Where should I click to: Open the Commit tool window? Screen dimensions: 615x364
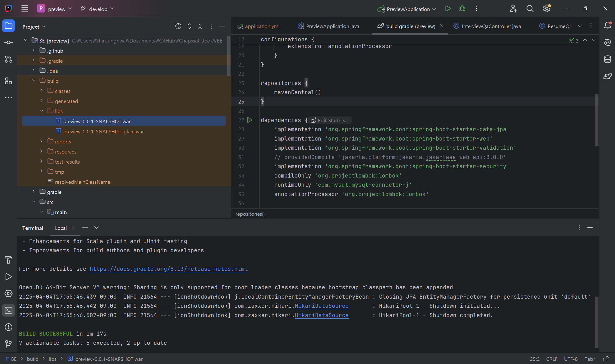click(9, 43)
